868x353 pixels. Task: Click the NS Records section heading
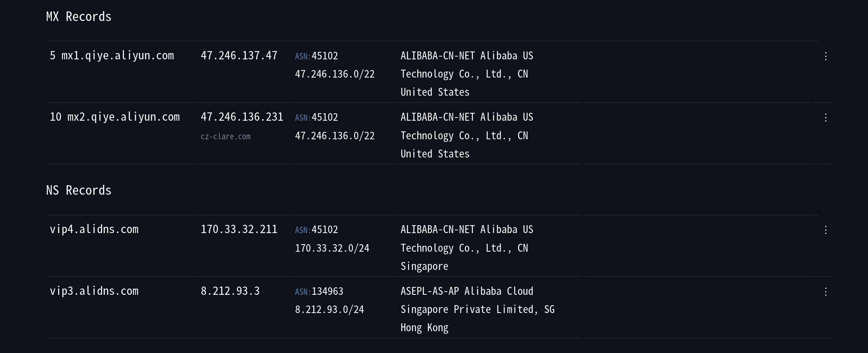click(79, 190)
